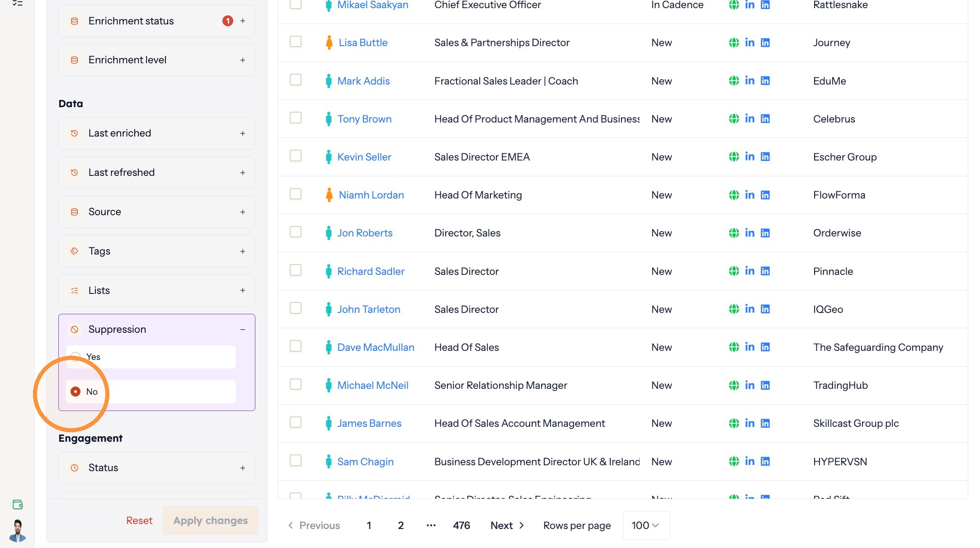Open the pagination ellipsis
The image size is (980, 548).
click(x=431, y=525)
